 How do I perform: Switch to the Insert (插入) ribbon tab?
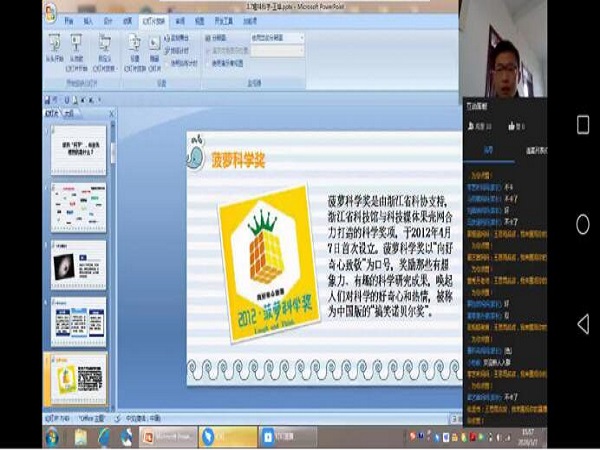coord(88,21)
